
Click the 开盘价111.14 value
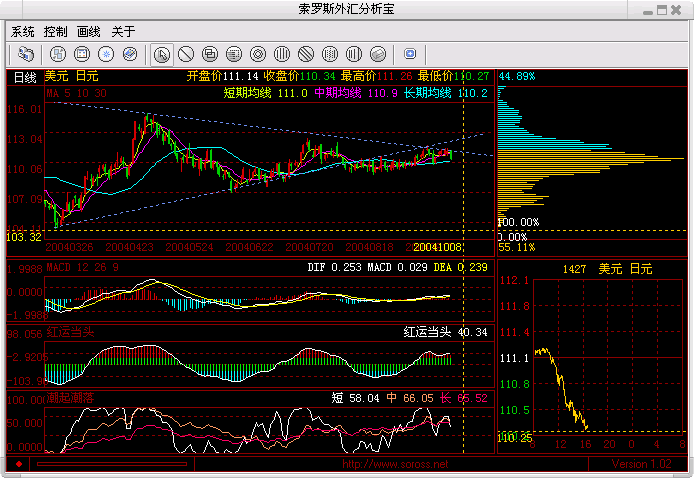coord(223,76)
